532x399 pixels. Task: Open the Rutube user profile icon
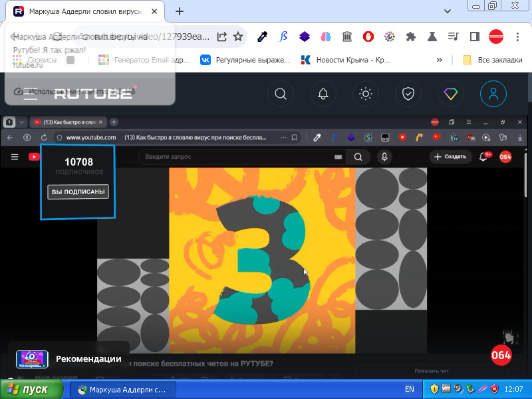[493, 94]
